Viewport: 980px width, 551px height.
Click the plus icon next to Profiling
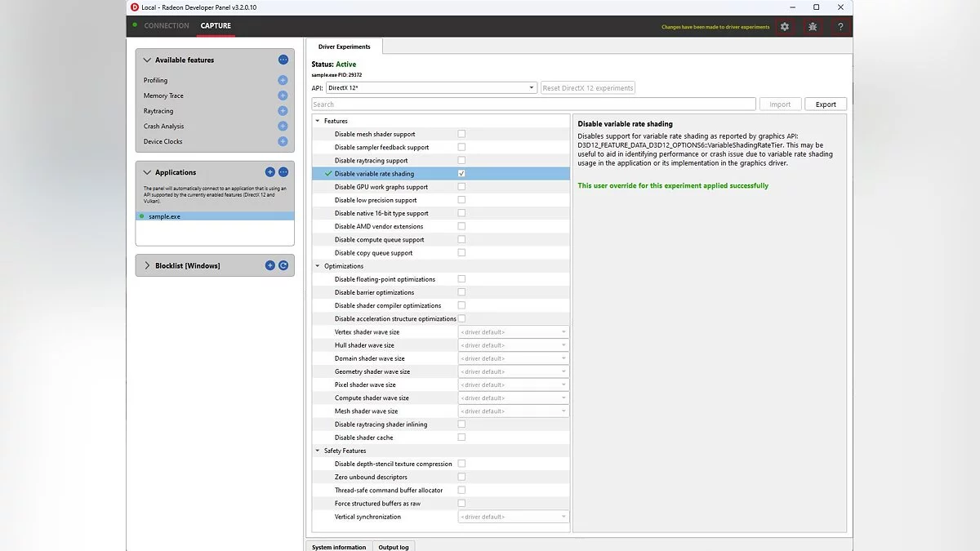283,80
